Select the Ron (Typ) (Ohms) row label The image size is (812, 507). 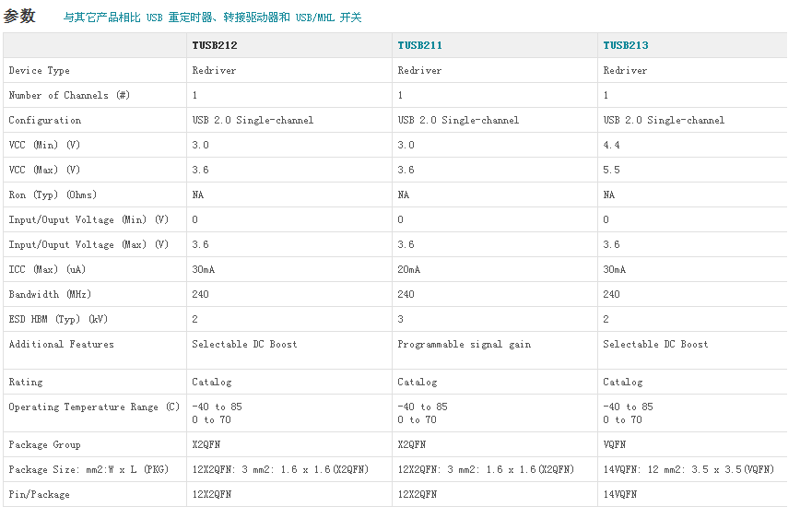coord(53,195)
